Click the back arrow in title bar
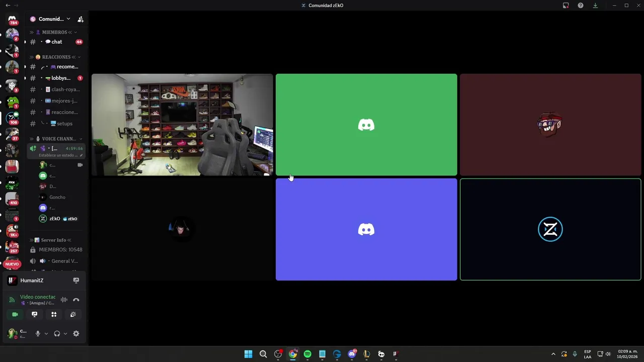This screenshot has width=644, height=362. click(x=7, y=5)
